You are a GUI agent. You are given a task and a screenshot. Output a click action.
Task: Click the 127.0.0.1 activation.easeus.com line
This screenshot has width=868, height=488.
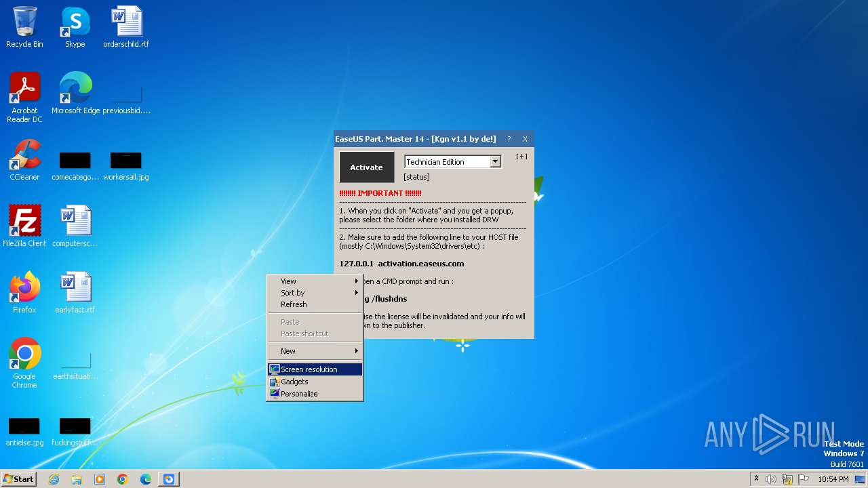pyautogui.click(x=401, y=264)
